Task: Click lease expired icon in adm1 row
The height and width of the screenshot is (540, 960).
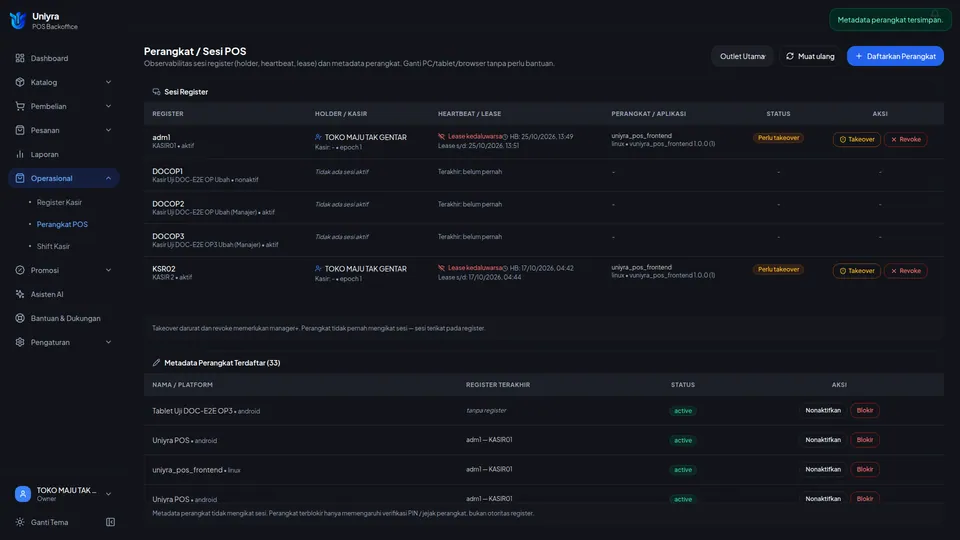Action: 441,137
